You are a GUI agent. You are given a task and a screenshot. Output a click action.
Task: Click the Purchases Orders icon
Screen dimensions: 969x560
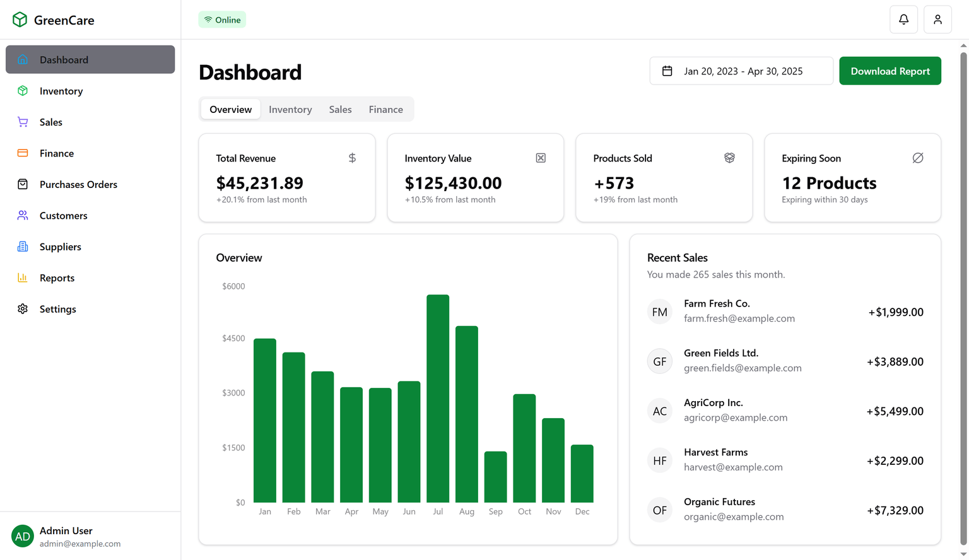tap(23, 184)
